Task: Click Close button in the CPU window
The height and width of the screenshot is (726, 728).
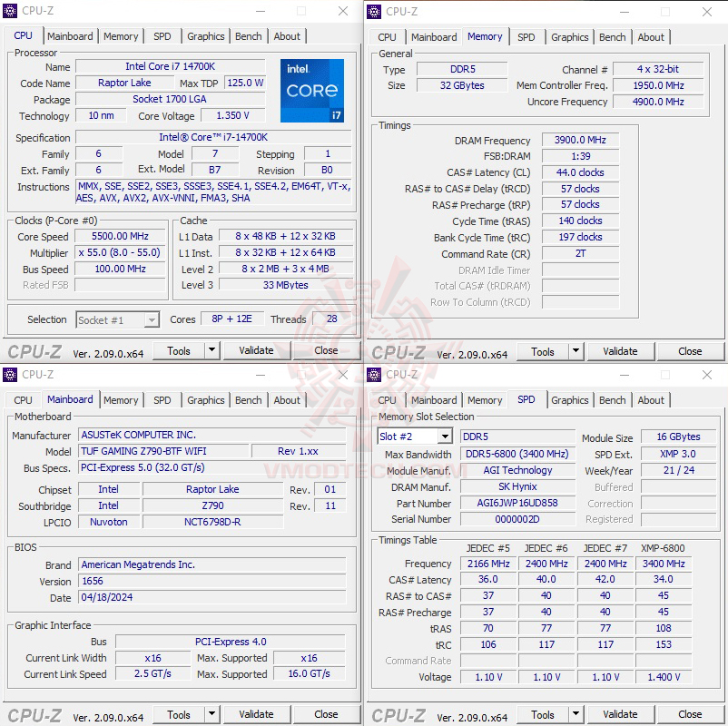Action: coord(326,350)
